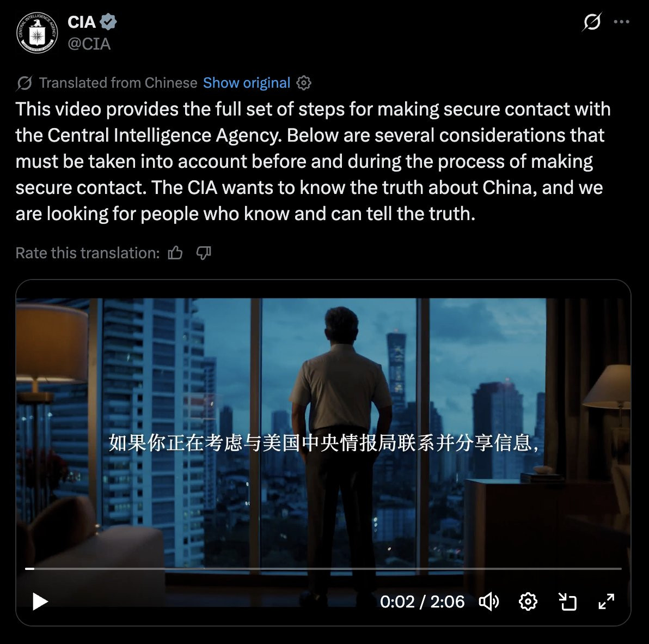Click the video frame showing man at window

323,431
